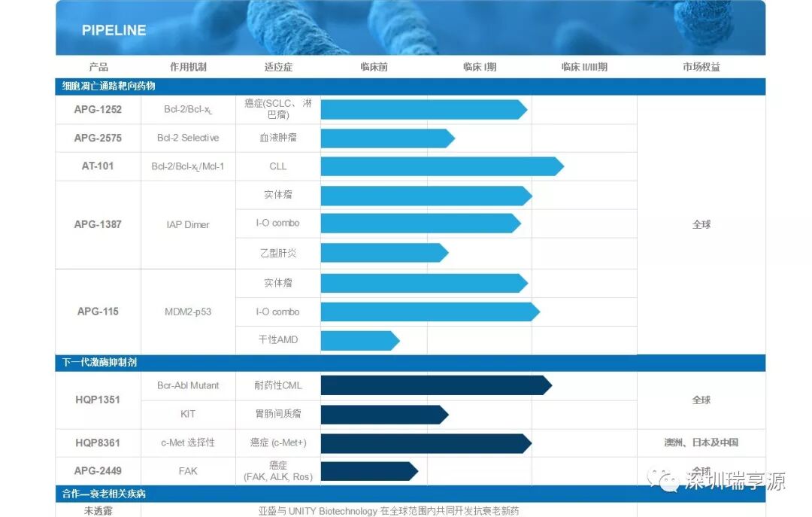Viewport: 812px width, 517px height.
Task: Click the 胃肠间质瘤 indication cell
Action: 278,414
